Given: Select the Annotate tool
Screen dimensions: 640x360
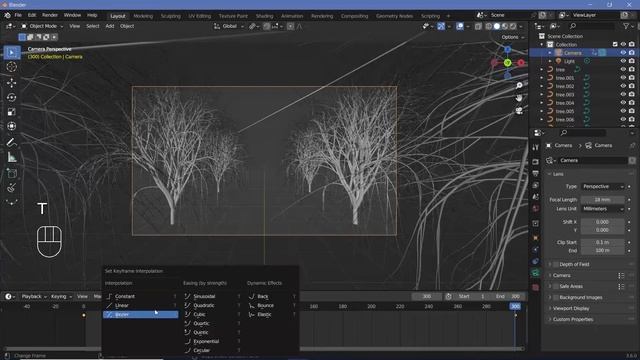Looking at the screenshot, I should 11,142.
